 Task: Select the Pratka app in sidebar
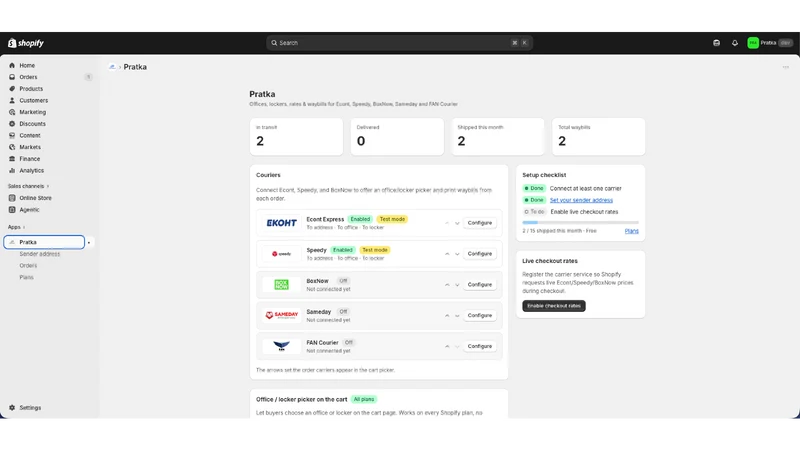[44, 242]
